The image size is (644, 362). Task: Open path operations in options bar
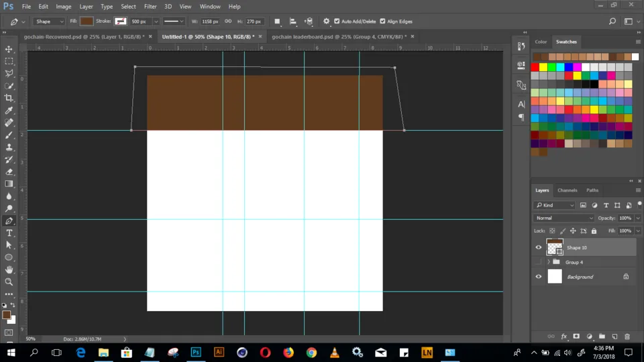coord(277,21)
